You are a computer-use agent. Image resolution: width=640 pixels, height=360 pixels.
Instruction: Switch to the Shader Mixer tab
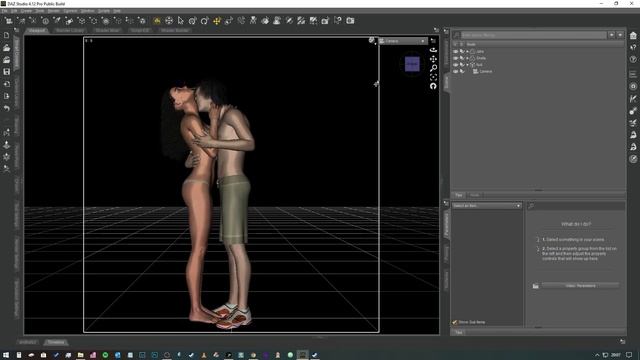coord(107,30)
